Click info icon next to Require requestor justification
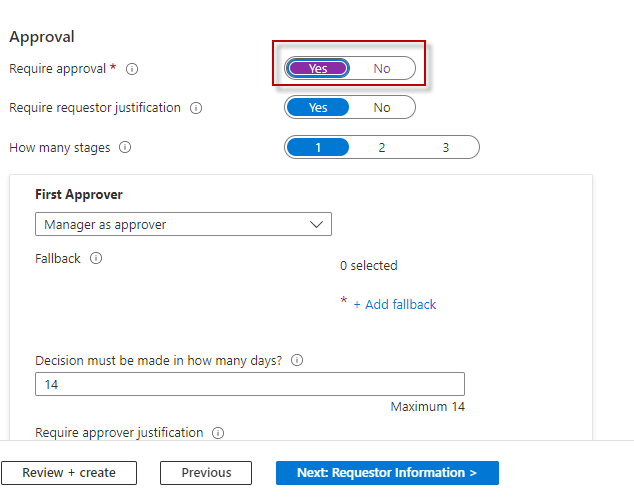This screenshot has width=634, height=501. click(196, 108)
